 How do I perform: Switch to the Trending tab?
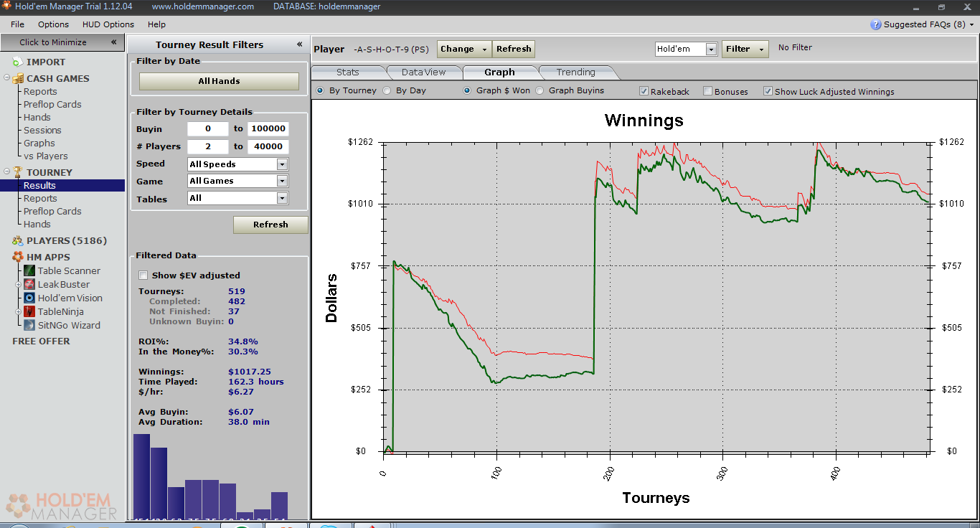(x=576, y=72)
